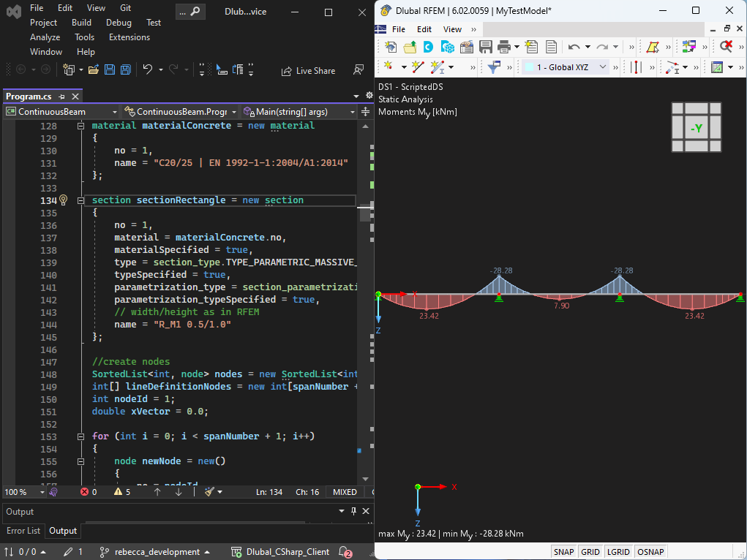The image size is (747, 560).
Task: Toggle GRID display in RFEM status bar
Action: [x=590, y=552]
